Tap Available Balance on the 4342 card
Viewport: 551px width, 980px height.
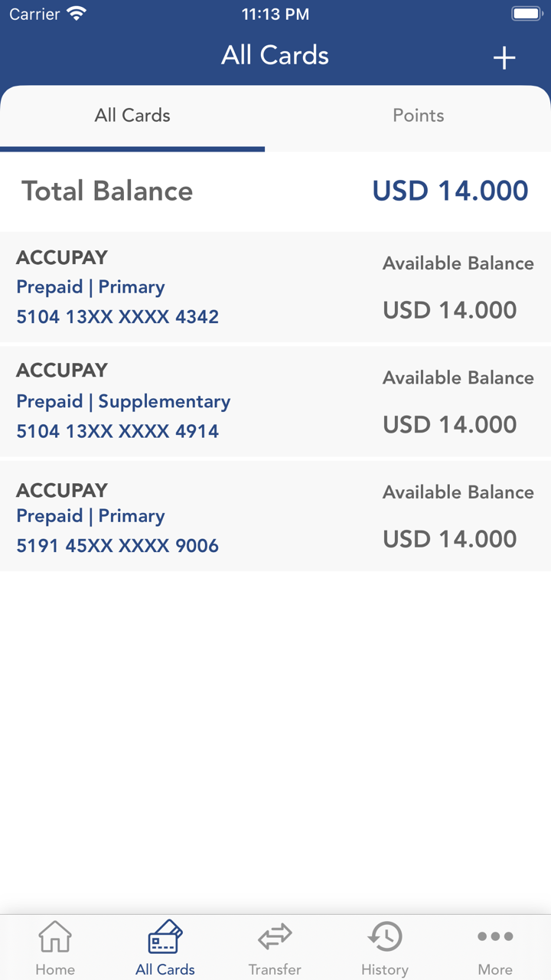pos(458,263)
